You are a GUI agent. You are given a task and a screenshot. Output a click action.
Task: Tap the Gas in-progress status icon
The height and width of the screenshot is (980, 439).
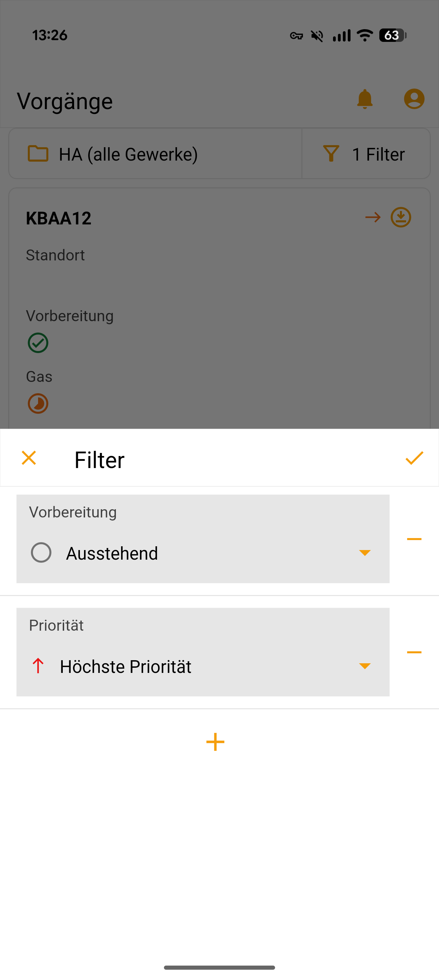(38, 404)
